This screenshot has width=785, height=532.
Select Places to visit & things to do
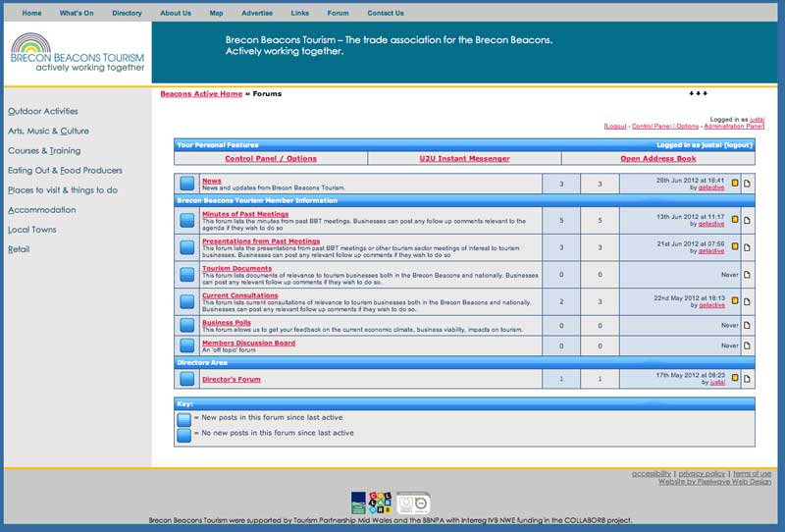pos(63,190)
